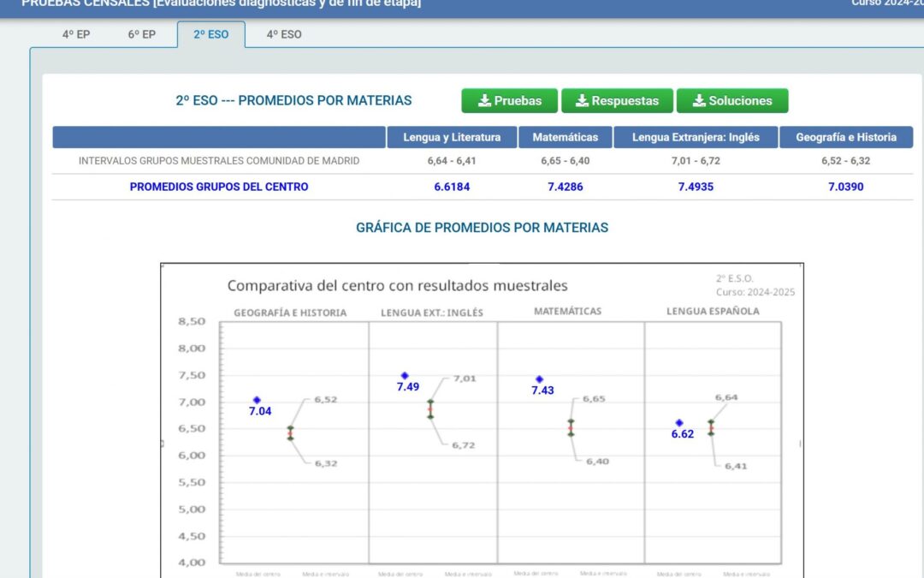The height and width of the screenshot is (578, 924).
Task: Click the Lengua y Literatura column header
Action: (x=452, y=137)
